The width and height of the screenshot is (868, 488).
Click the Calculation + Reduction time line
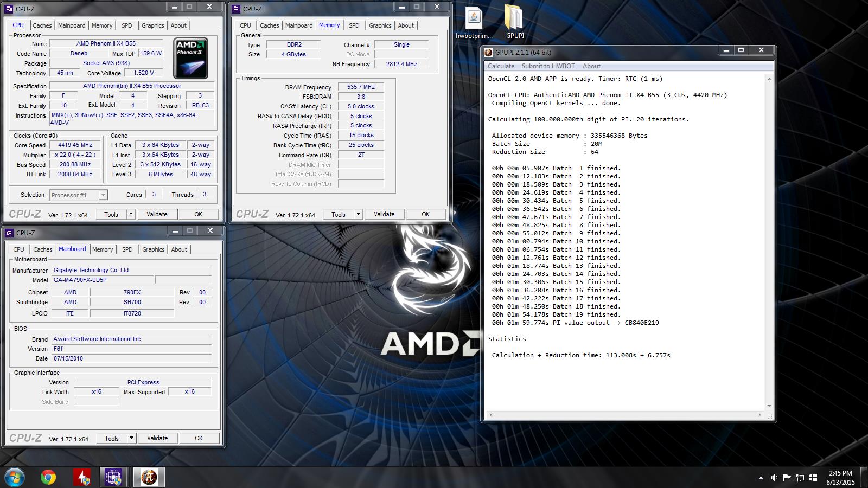click(x=581, y=355)
